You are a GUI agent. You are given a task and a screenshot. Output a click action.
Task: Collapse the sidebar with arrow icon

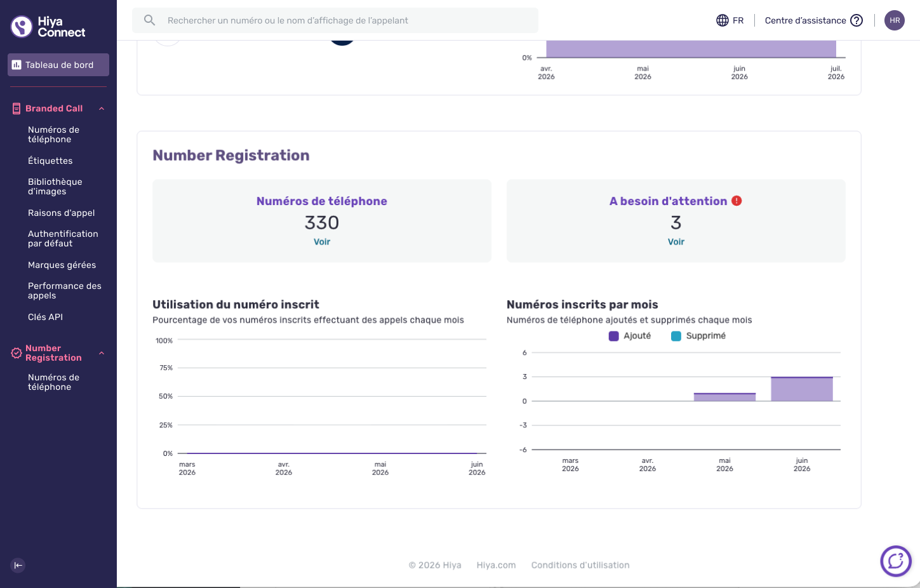(x=18, y=565)
